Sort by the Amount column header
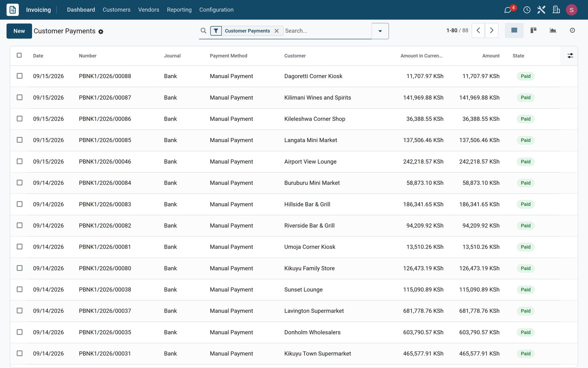This screenshot has width=588, height=368. (x=491, y=56)
